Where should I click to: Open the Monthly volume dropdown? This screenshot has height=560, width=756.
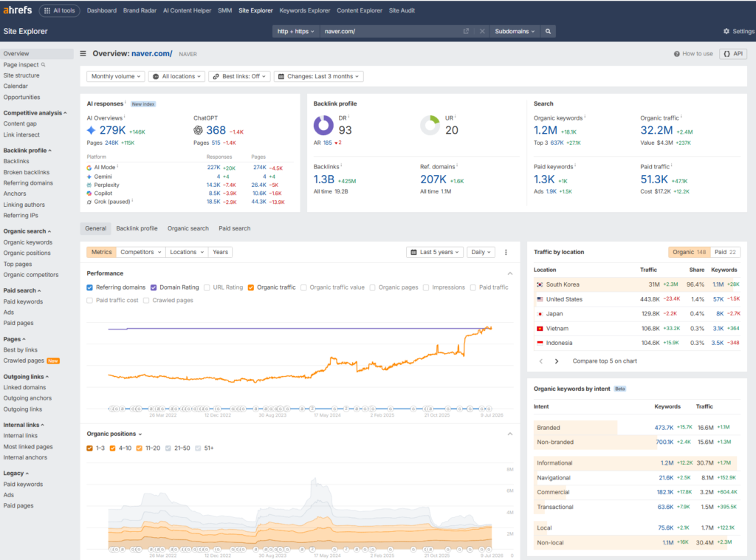pos(116,76)
